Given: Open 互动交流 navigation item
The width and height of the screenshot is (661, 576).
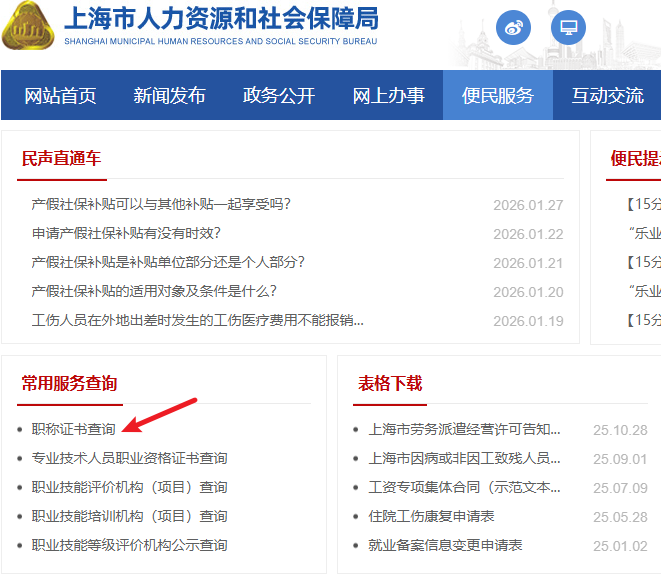Looking at the screenshot, I should pos(607,96).
